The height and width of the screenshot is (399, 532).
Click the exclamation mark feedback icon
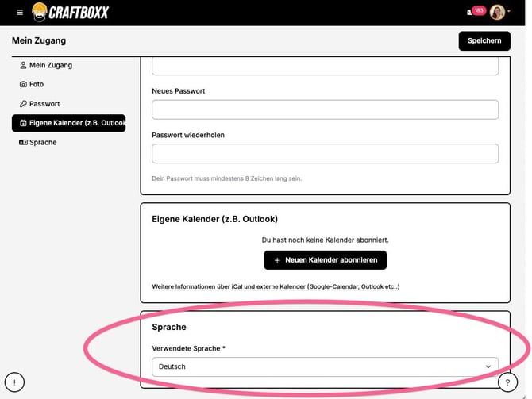pyautogui.click(x=14, y=382)
